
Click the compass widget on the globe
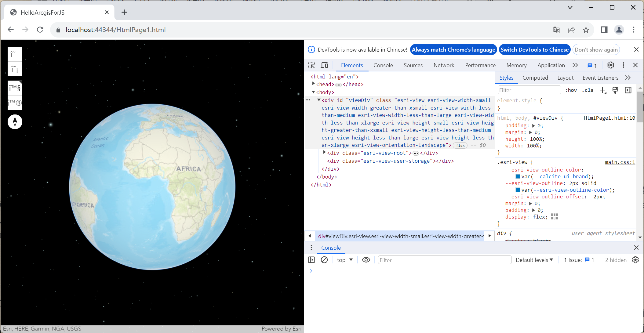(x=15, y=121)
